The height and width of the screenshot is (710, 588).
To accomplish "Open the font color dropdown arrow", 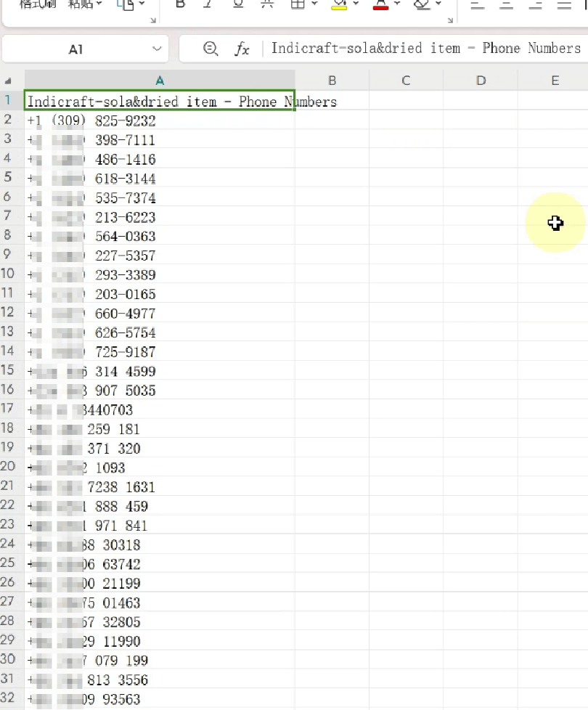I will (397, 4).
